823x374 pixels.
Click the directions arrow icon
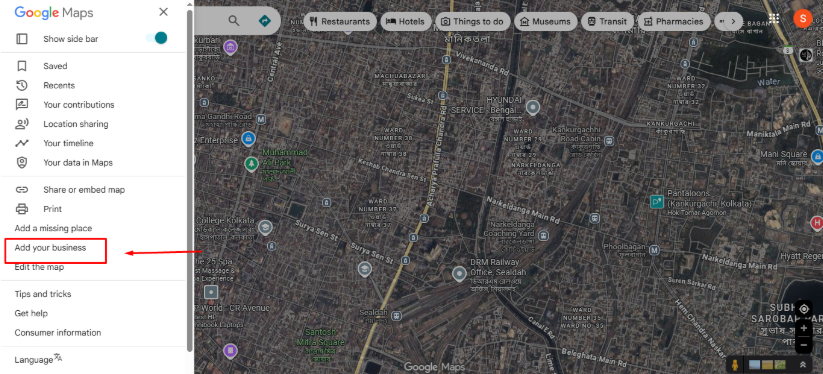point(265,21)
